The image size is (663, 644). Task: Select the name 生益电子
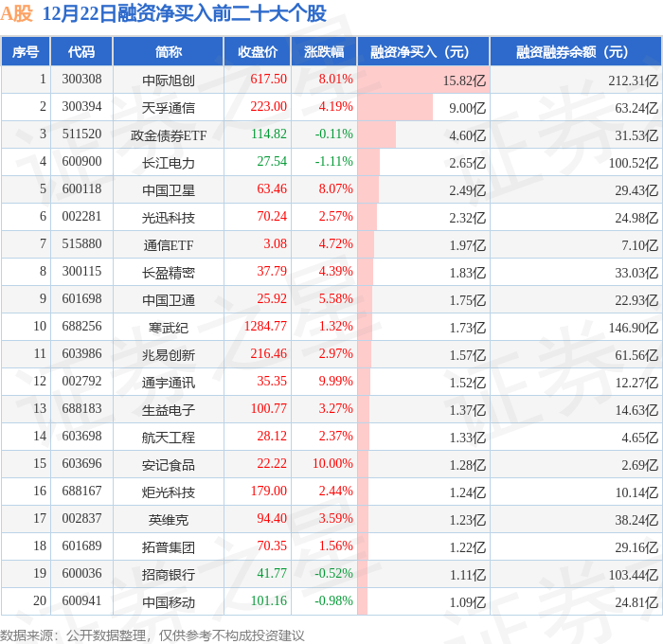[169, 410]
